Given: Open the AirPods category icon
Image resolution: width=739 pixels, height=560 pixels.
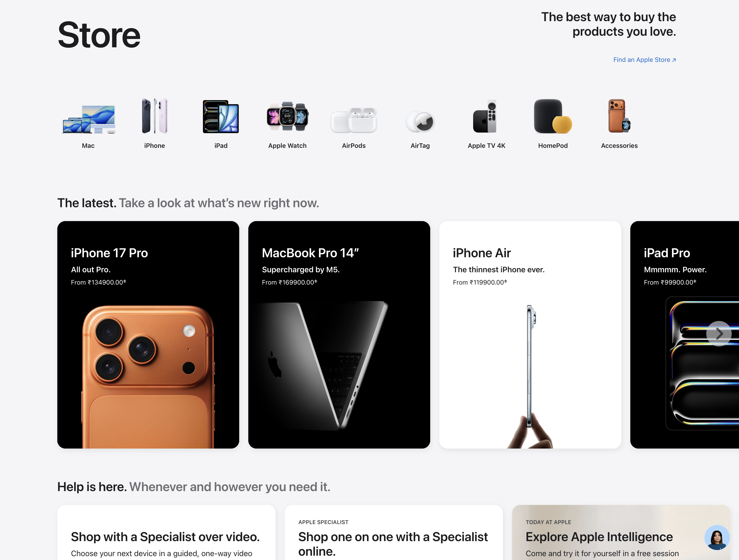Looking at the screenshot, I should (354, 120).
